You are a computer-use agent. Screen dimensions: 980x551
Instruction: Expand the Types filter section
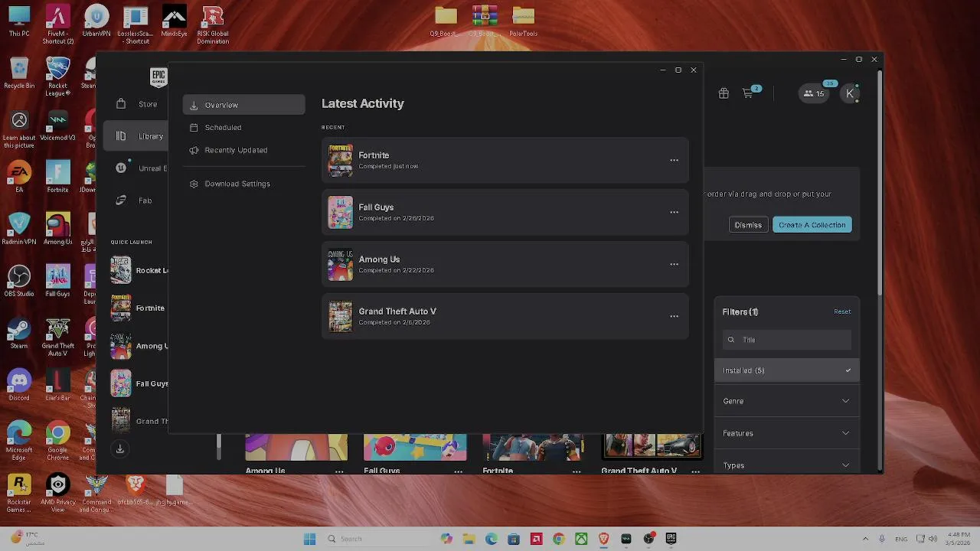click(x=787, y=465)
